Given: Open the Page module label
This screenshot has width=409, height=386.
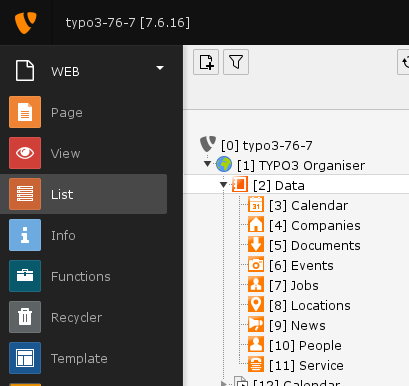Looking at the screenshot, I should tap(67, 113).
